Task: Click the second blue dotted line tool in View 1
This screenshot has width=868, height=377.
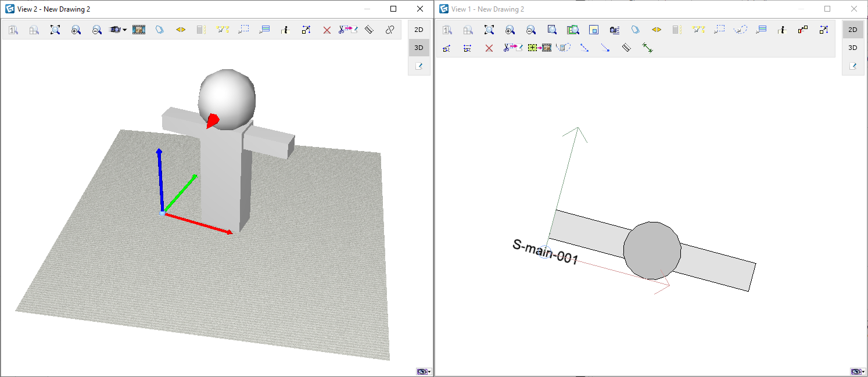Action: point(605,48)
